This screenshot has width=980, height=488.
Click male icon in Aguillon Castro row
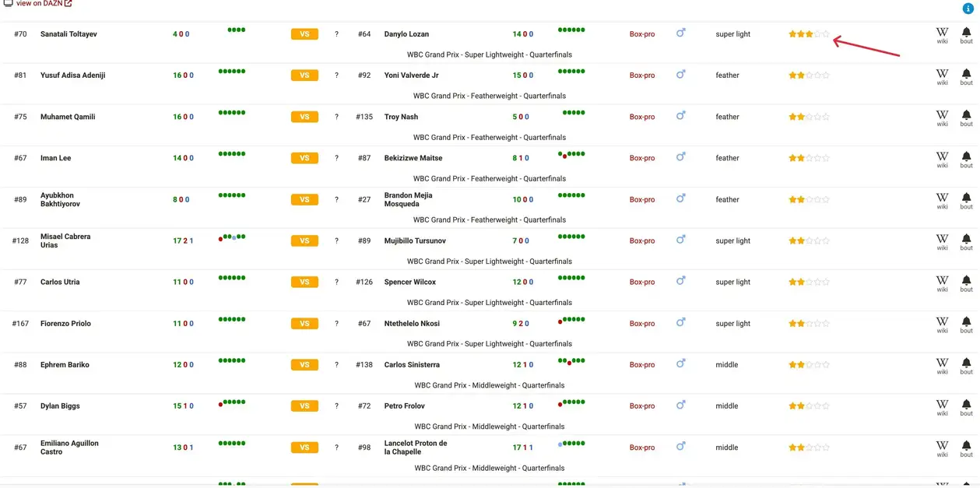680,447
